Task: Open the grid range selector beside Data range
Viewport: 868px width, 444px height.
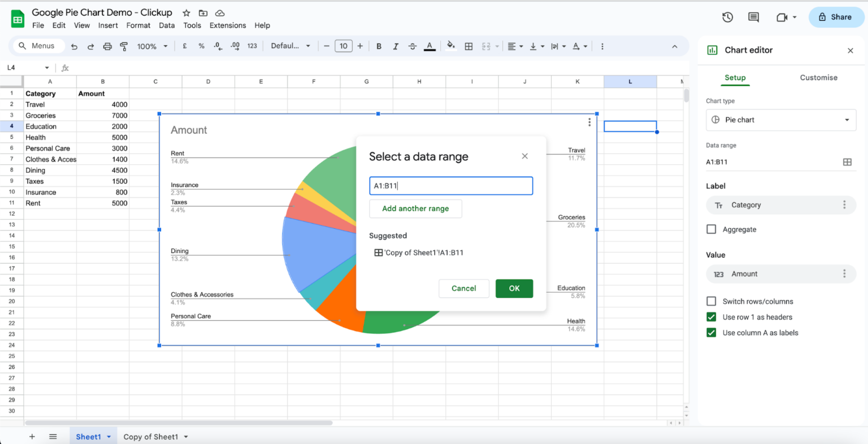Action: [847, 162]
